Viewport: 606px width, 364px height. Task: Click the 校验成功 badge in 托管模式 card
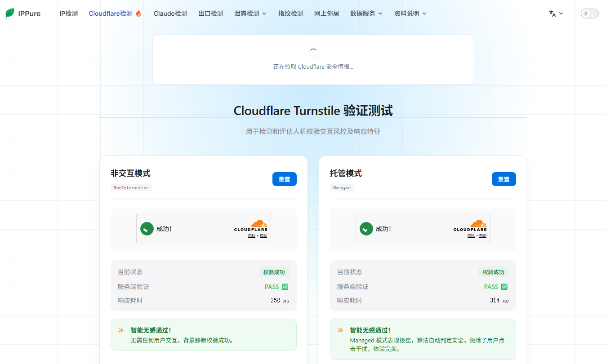(494, 272)
